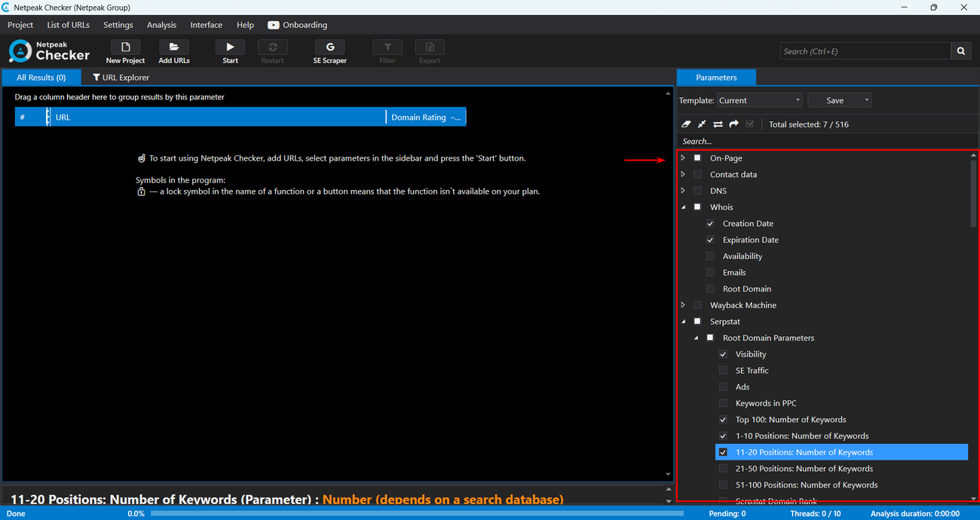Collapse the Serpstat group
The height and width of the screenshot is (520, 980).
click(x=683, y=322)
